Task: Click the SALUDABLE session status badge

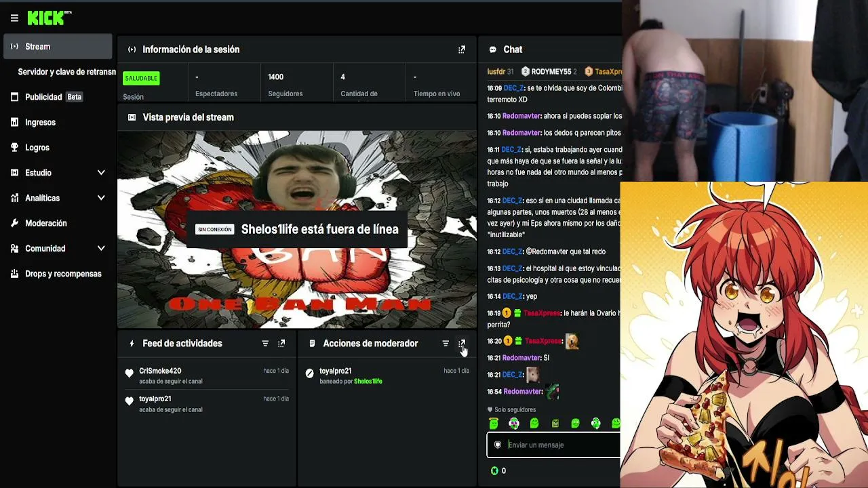Action: tap(141, 78)
